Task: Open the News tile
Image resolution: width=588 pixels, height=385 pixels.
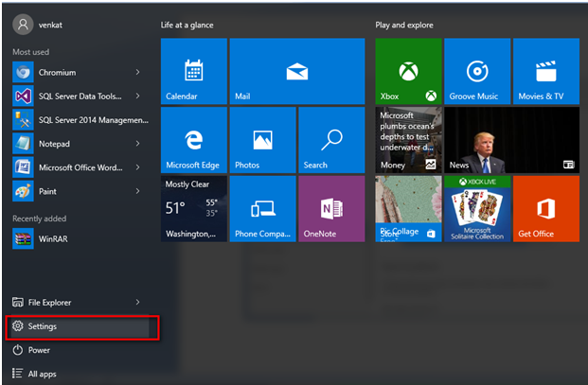Action: pos(512,140)
